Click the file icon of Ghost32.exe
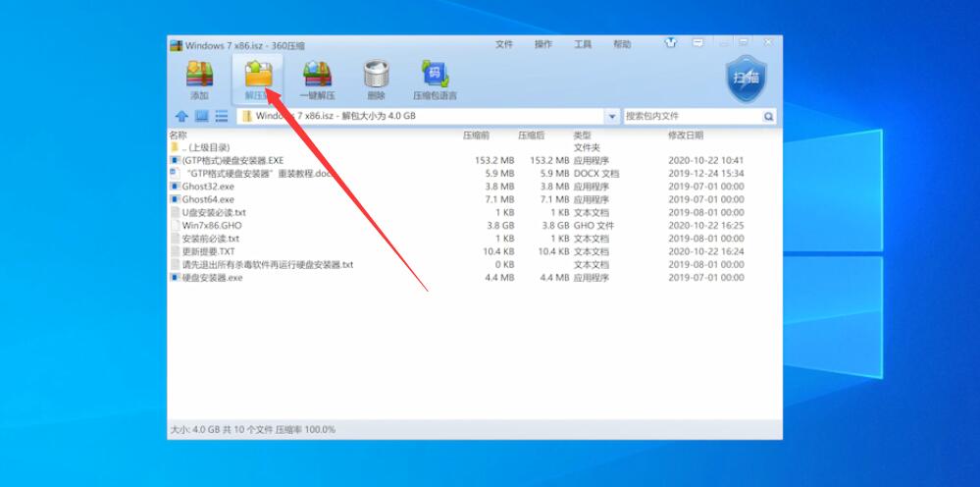This screenshot has width=980, height=487. coord(175,187)
